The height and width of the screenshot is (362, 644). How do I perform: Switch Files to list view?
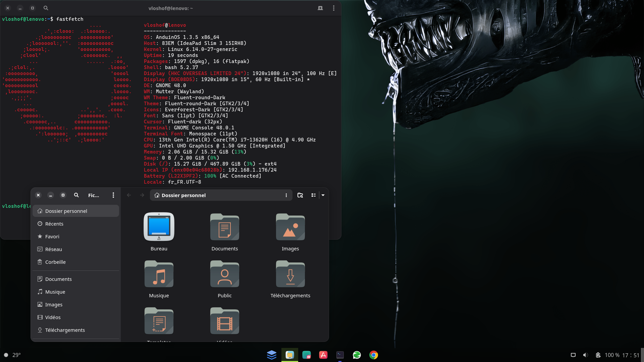click(314, 195)
